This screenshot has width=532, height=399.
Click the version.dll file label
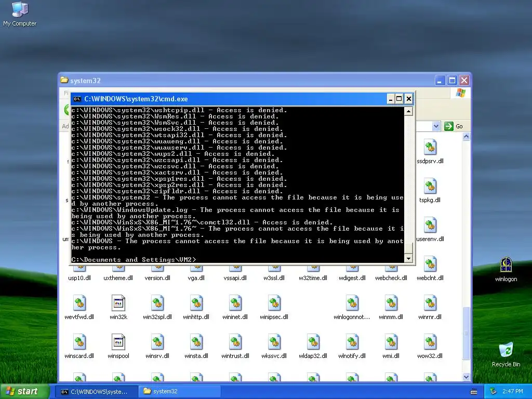(x=157, y=278)
